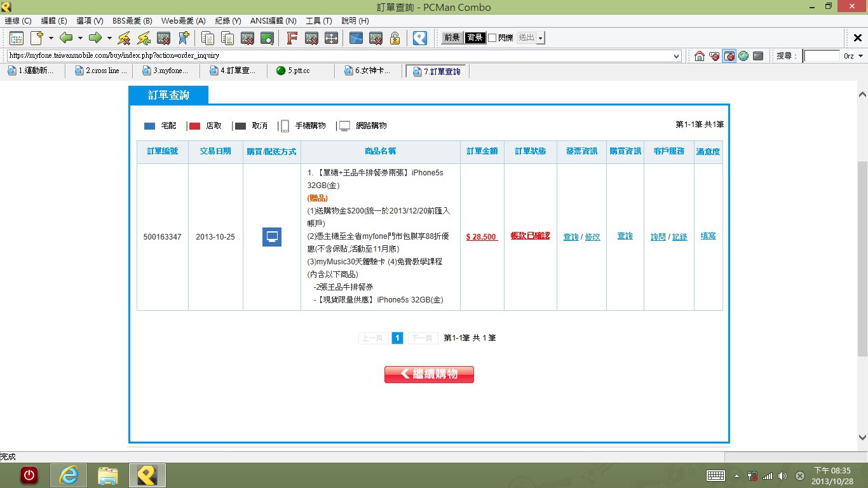This screenshot has width=868, height=488.
Task: Close the current tab with black X
Action: tap(857, 38)
